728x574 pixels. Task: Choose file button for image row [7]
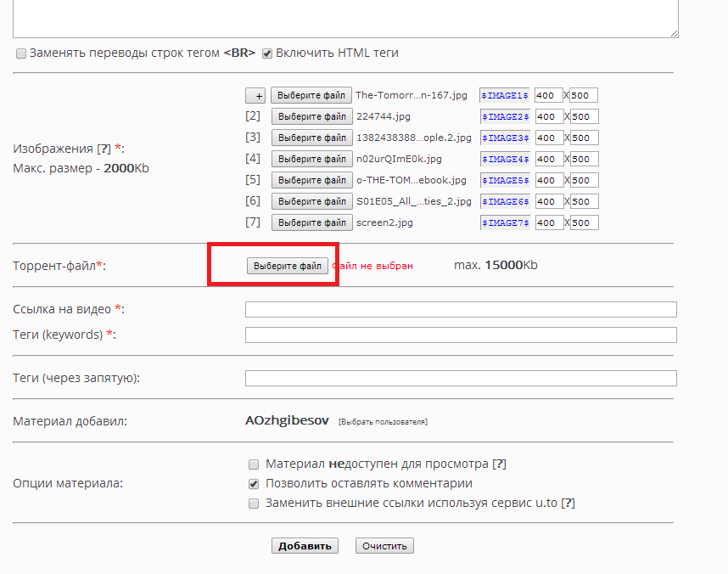[312, 222]
